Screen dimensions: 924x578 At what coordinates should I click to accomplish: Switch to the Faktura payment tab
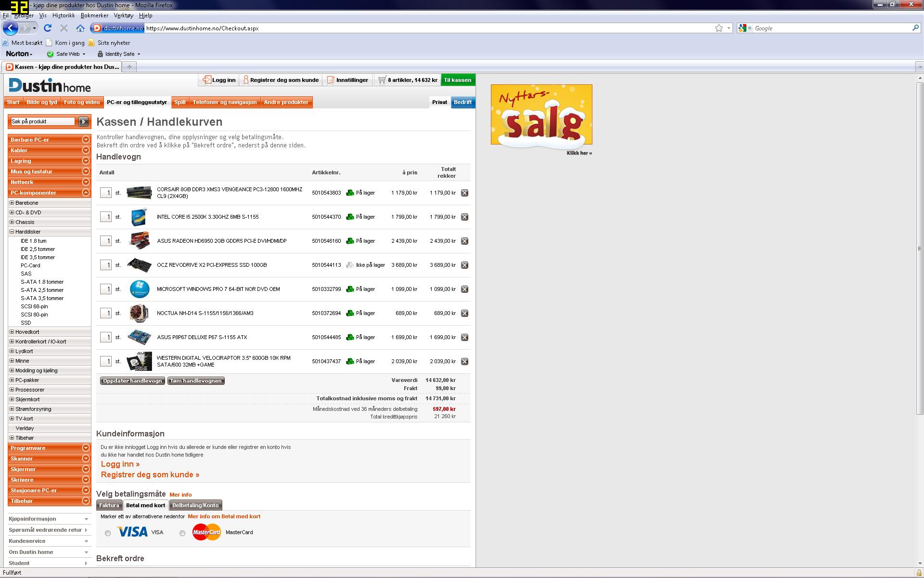click(109, 505)
